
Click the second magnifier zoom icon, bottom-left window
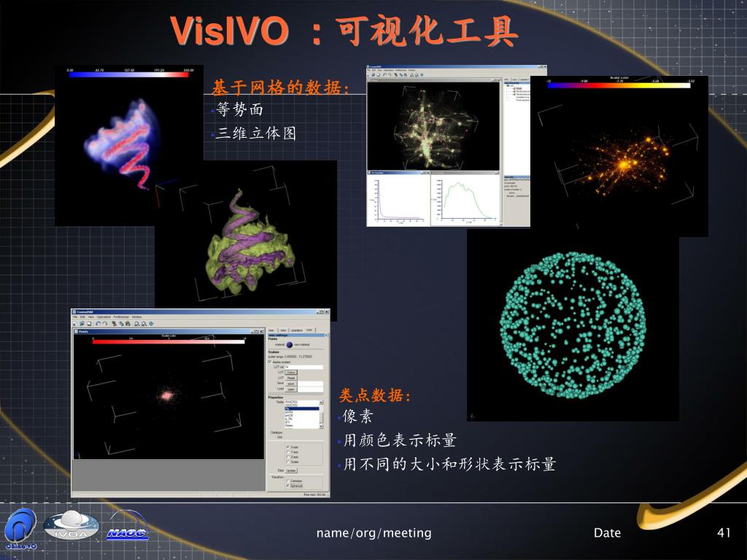[144, 324]
